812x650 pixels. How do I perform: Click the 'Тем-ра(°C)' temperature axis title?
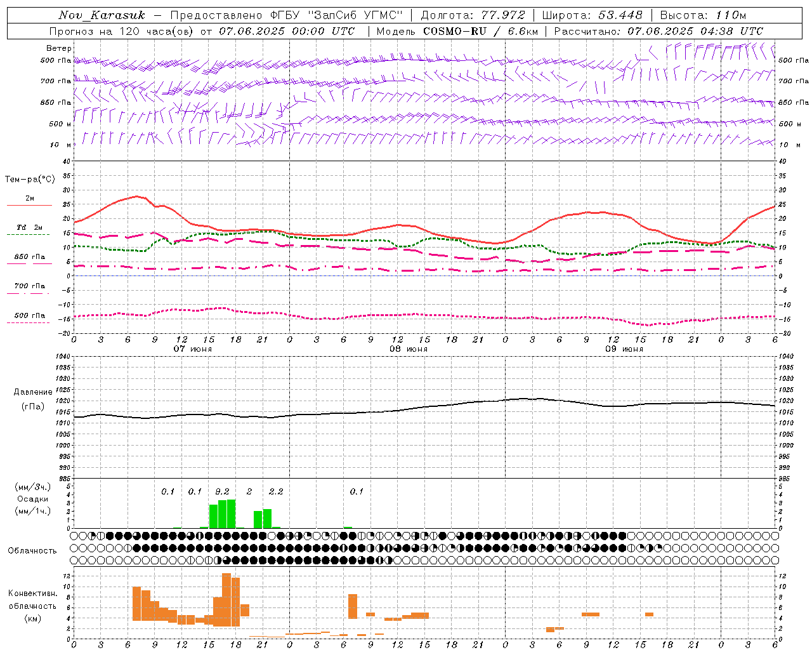(x=30, y=180)
